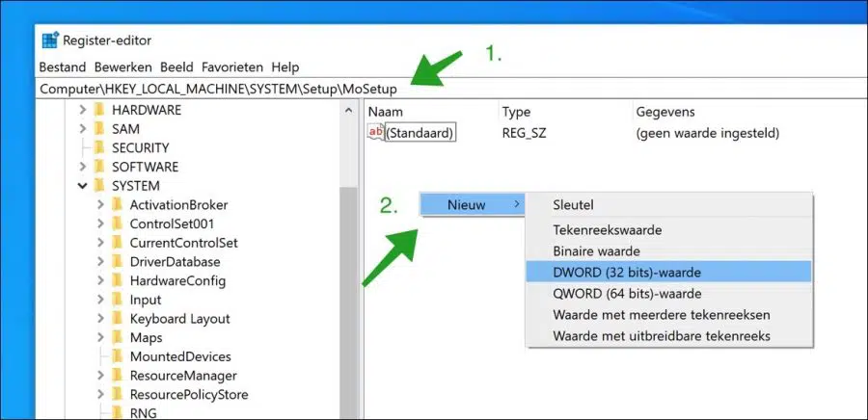Expand the HARDWARE key
Image resolution: width=868 pixels, height=420 pixels.
click(x=83, y=110)
